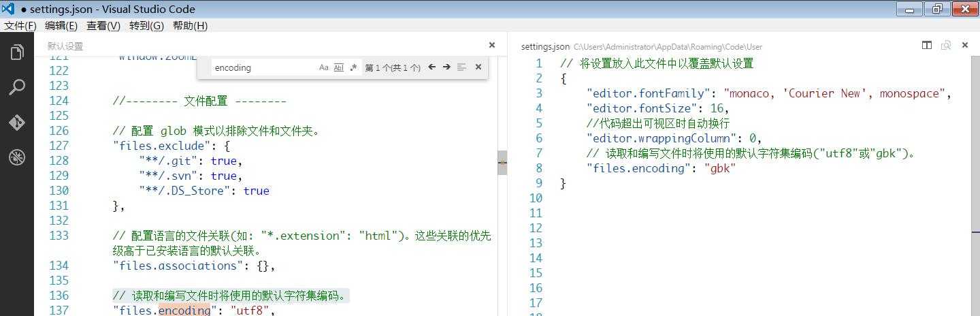
Task: Click the open changes icon beside split editor
Action: (x=946, y=45)
